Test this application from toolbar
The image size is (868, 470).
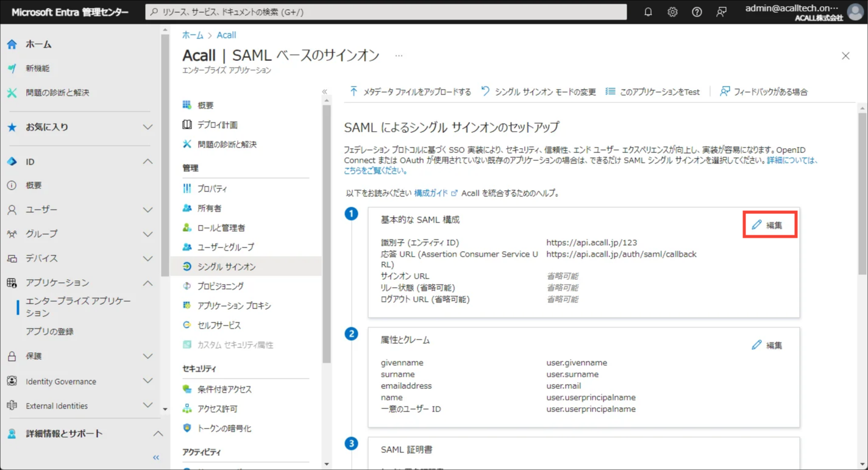coord(653,91)
